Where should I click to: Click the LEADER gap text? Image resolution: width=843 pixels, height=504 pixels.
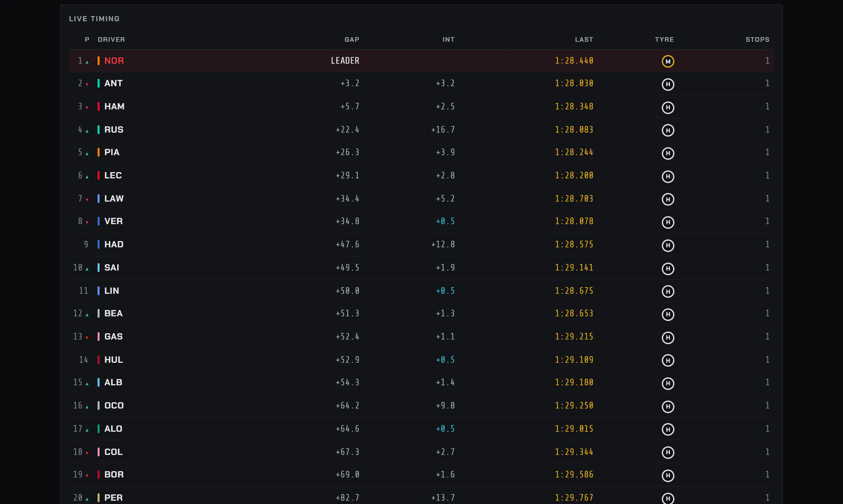pos(345,61)
